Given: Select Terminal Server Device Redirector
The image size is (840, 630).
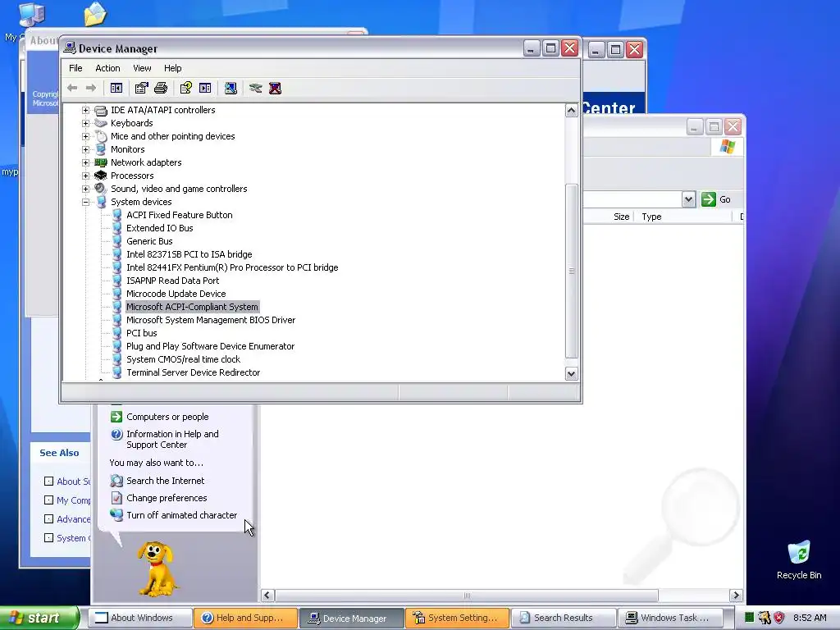Looking at the screenshot, I should pyautogui.click(x=194, y=372).
